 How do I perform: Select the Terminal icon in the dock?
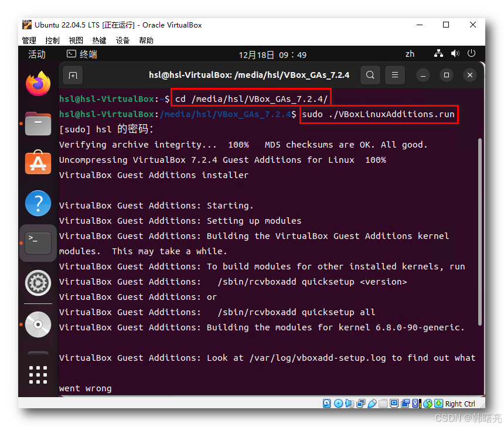(38, 243)
